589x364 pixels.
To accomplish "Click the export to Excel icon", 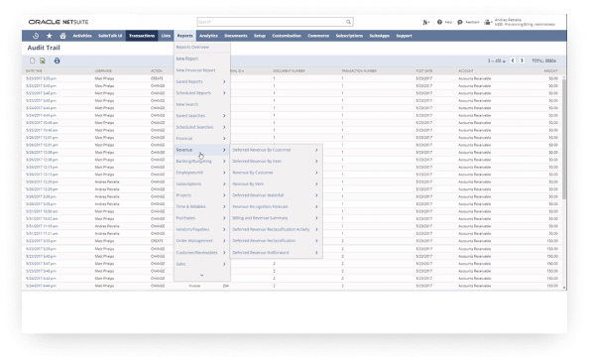I will pyautogui.click(x=43, y=61).
